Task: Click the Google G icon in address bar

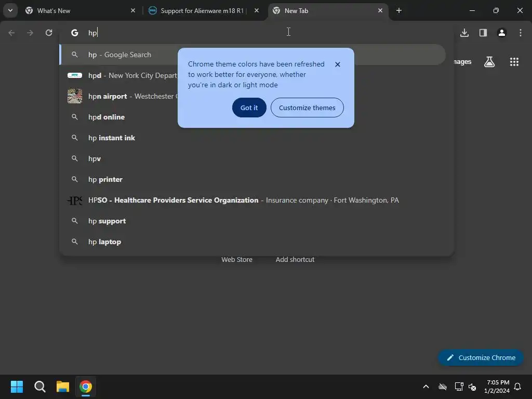Action: click(x=75, y=33)
